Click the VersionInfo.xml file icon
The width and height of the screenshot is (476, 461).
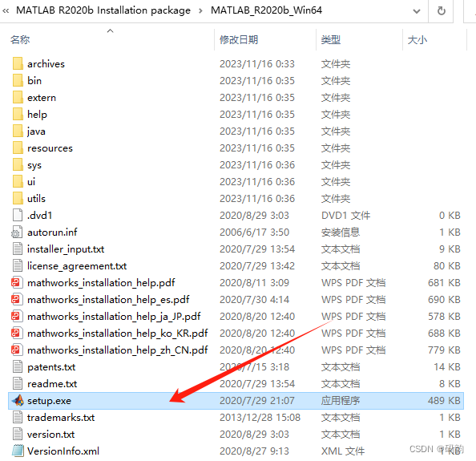coord(18,451)
